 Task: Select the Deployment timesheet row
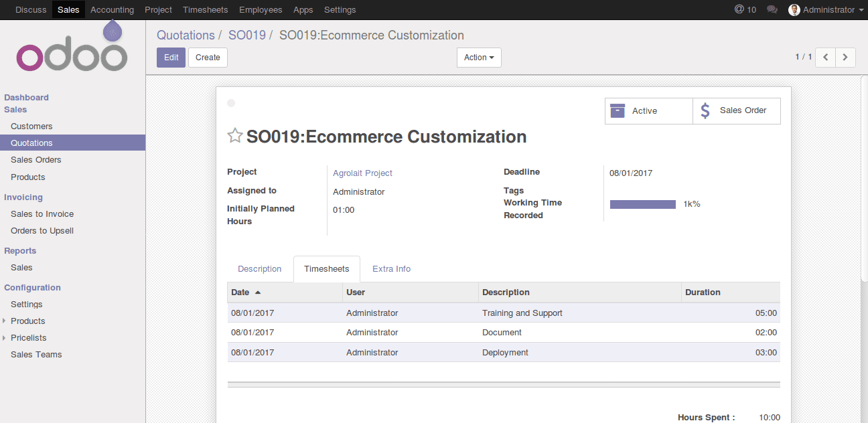pyautogui.click(x=504, y=353)
